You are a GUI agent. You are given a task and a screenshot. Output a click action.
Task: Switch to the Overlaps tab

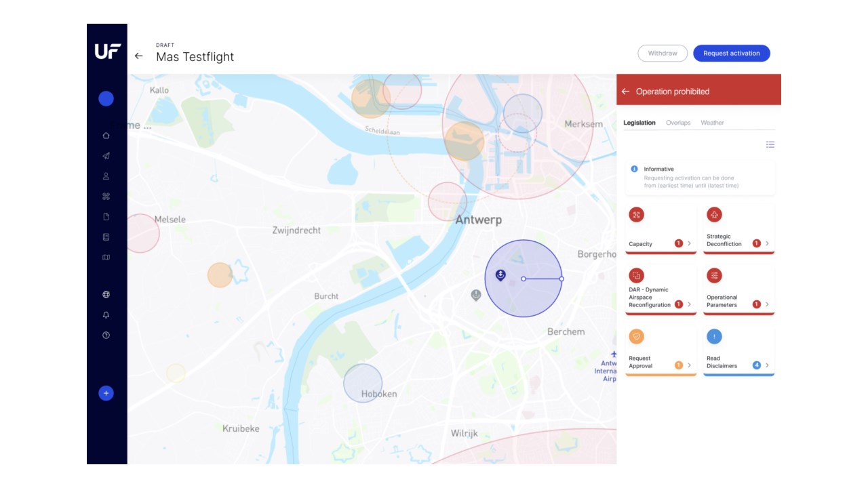click(x=678, y=123)
